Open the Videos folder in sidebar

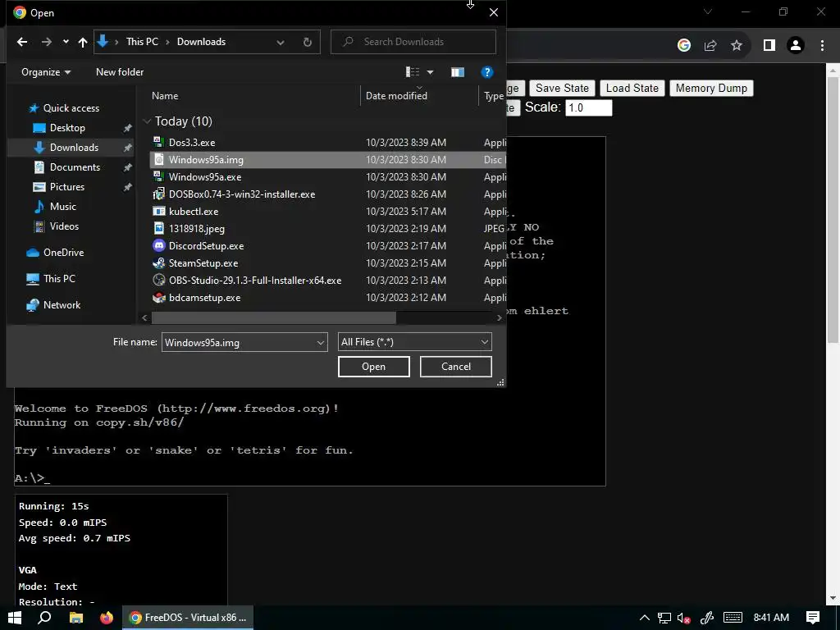tap(64, 226)
